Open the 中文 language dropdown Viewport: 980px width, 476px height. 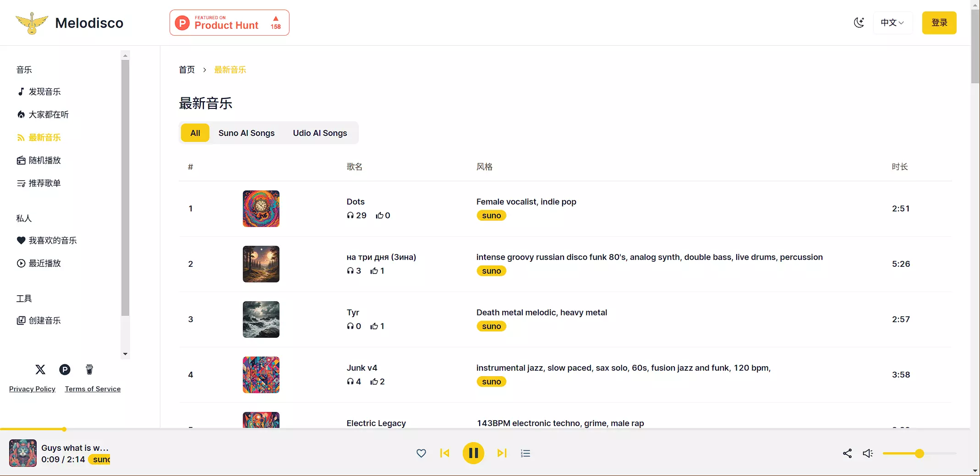click(892, 22)
